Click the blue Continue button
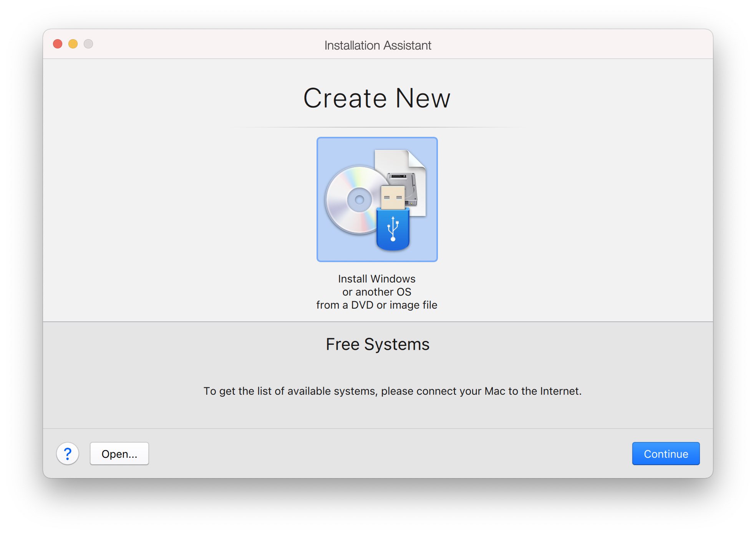Screen dimensions: 756x535 coord(666,454)
